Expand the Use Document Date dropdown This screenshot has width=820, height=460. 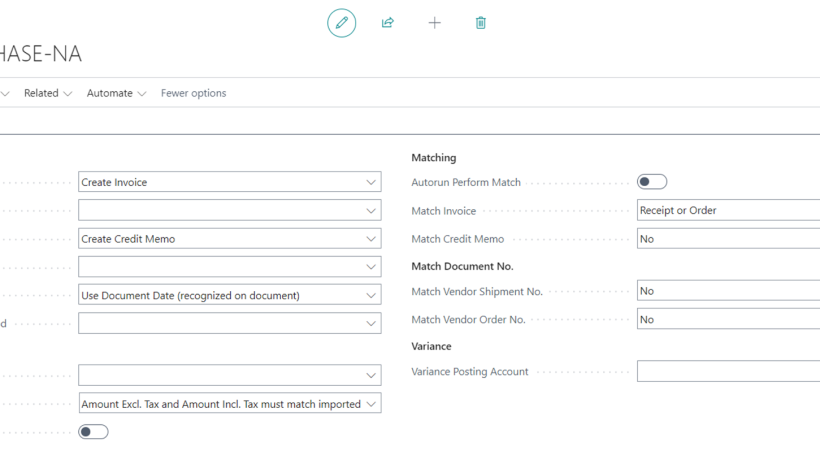pos(229,295)
